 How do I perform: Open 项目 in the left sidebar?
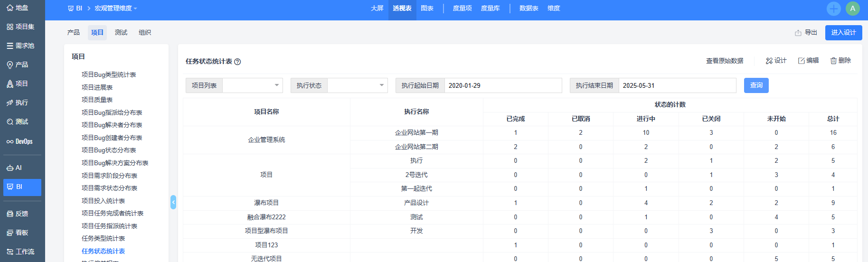point(18,84)
